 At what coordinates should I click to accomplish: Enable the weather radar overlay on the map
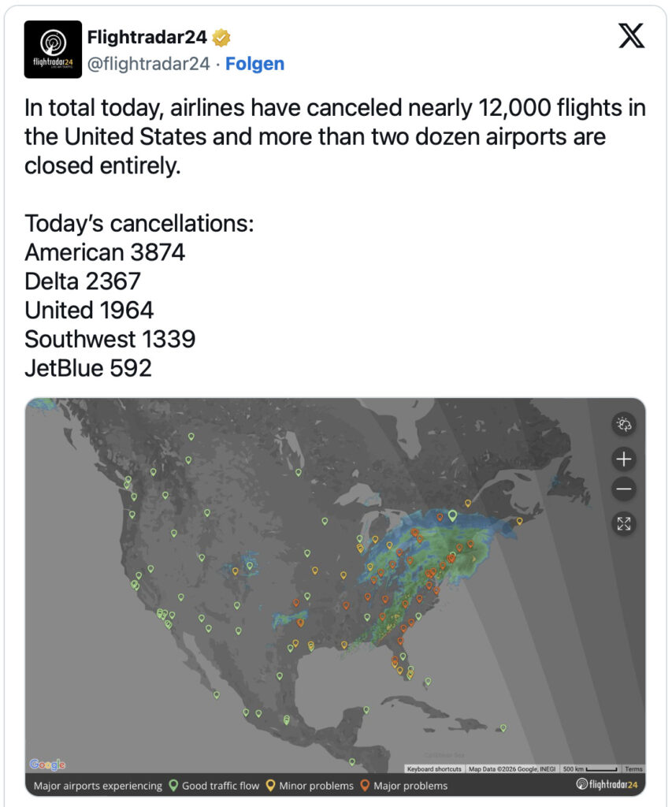pos(622,425)
